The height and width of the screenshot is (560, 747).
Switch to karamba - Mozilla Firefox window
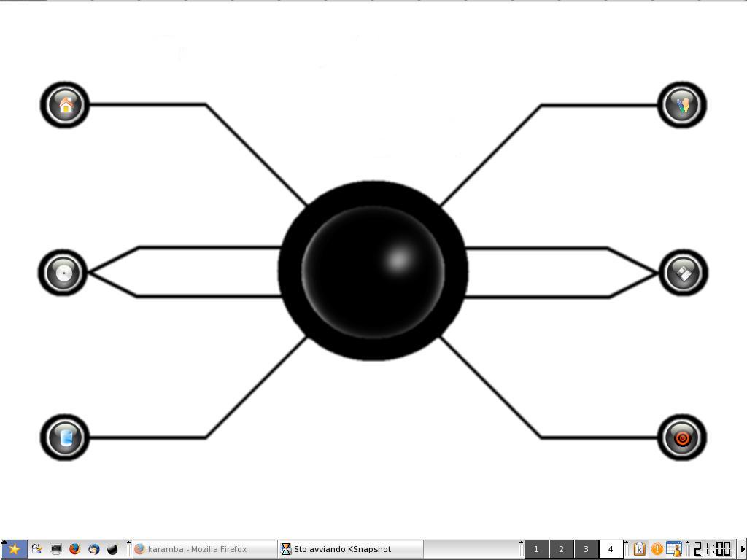(204, 549)
